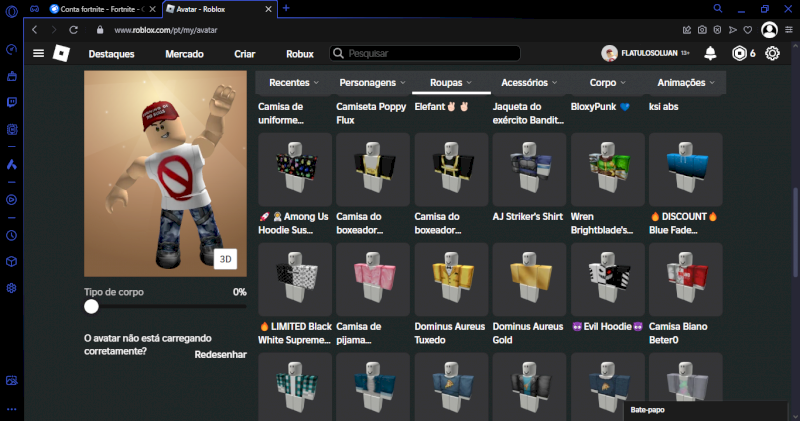Open Roblox settings gear icon

click(x=772, y=53)
